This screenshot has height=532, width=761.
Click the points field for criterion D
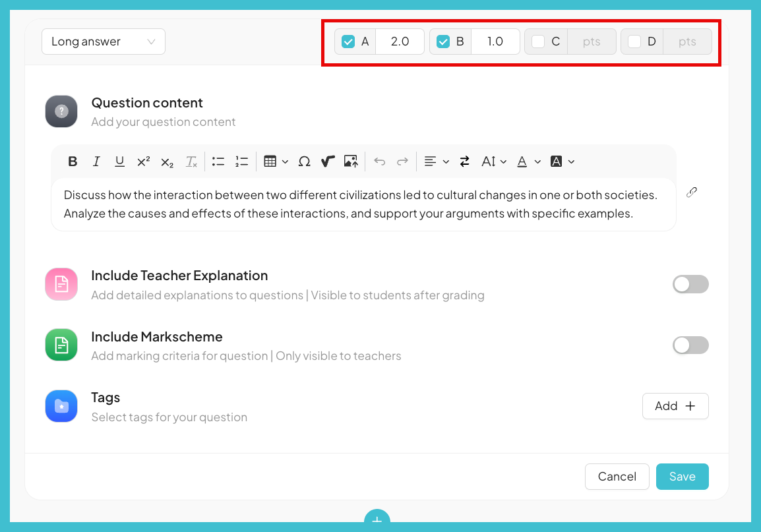687,42
